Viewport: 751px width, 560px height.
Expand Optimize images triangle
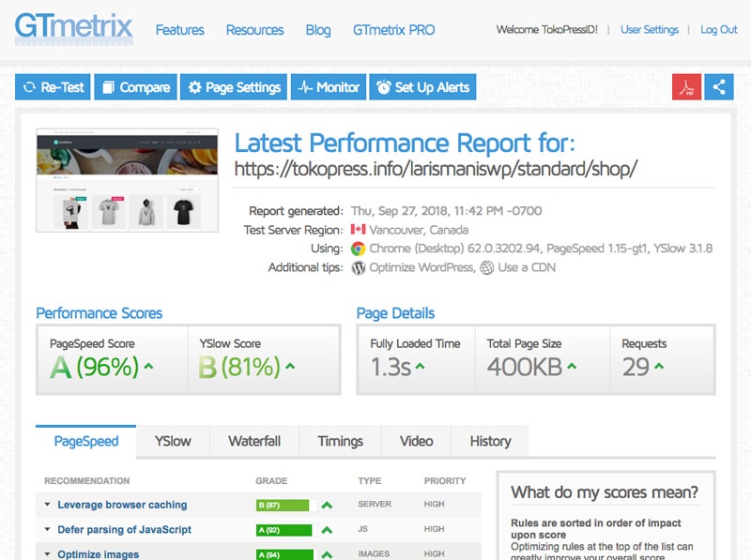pyautogui.click(x=47, y=554)
